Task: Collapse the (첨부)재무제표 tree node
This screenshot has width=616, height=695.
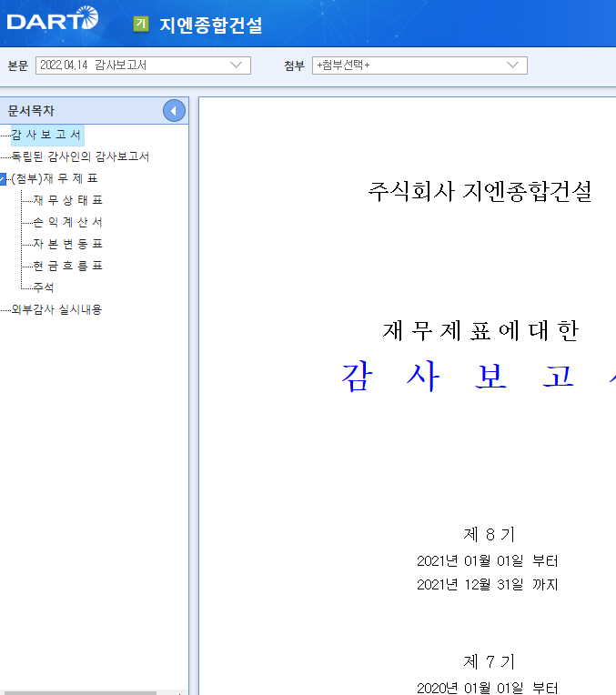Action: (3, 178)
